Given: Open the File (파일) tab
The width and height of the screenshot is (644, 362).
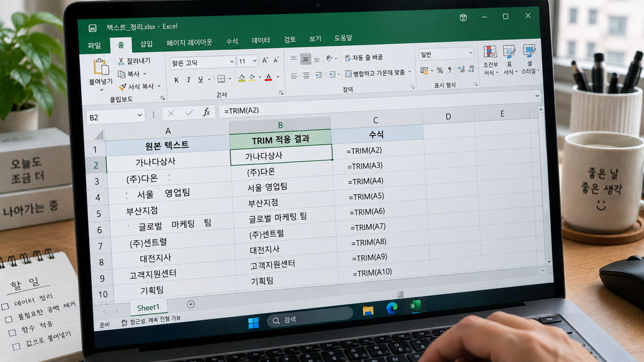Looking at the screenshot, I should point(94,45).
